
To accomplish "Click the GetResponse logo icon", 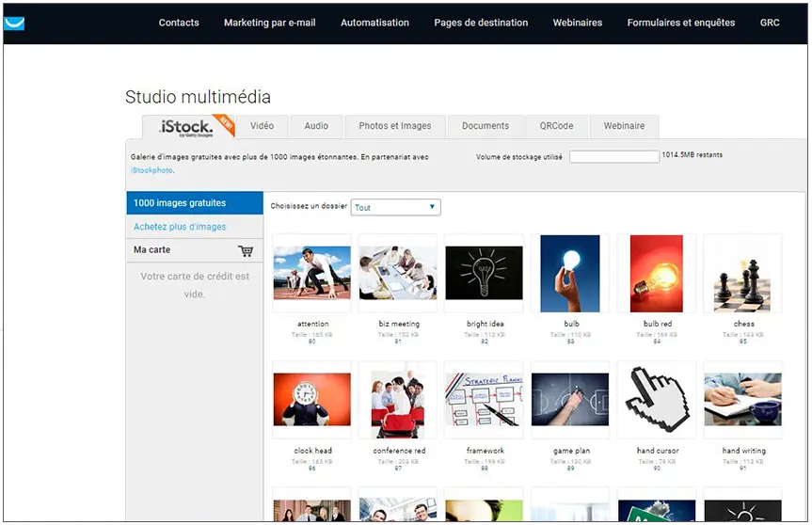I will [14, 24].
